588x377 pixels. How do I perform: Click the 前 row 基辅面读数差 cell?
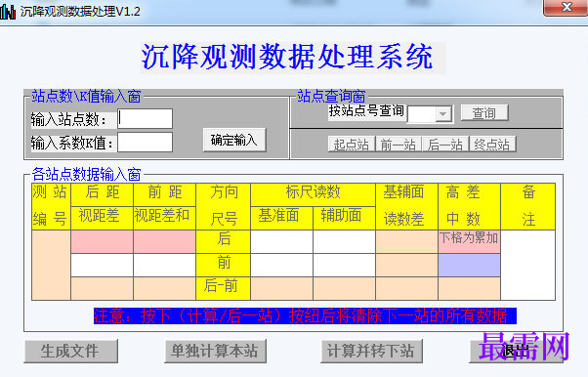pos(406,266)
